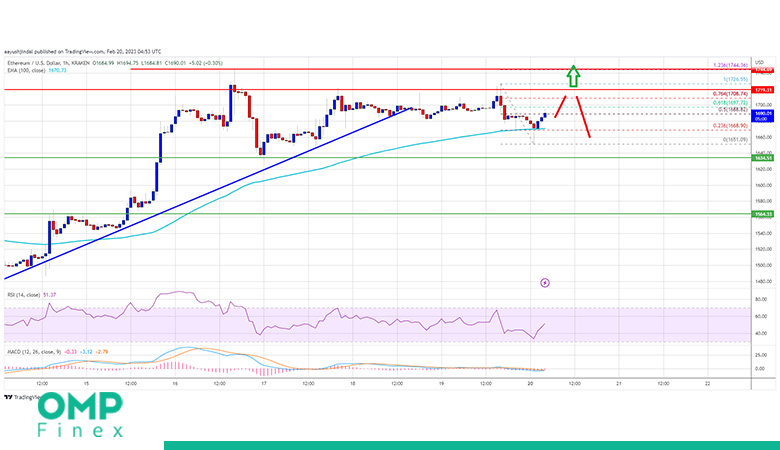Click the purple lightning event icon
Screen dimensions: 780x450
[545, 283]
